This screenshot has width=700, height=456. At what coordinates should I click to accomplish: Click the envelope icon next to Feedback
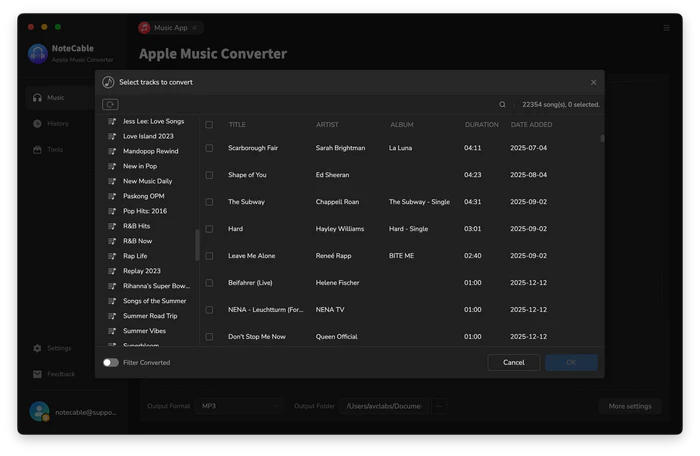click(38, 374)
